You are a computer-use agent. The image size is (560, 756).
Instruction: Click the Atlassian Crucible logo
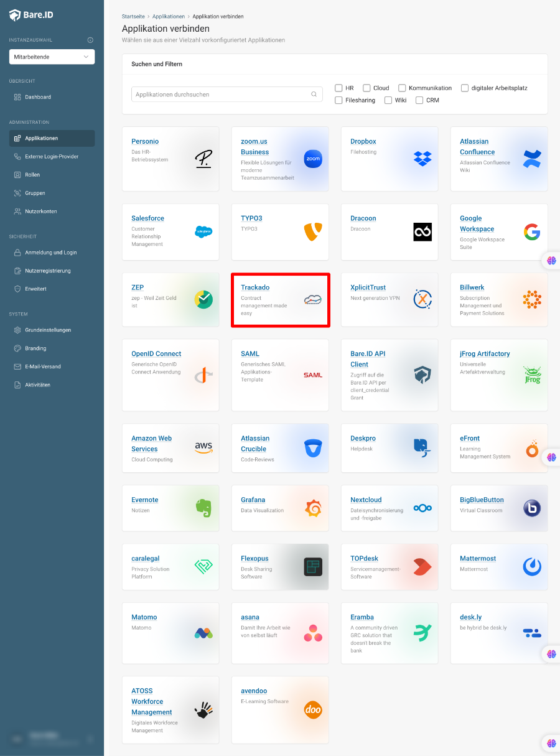[313, 449]
